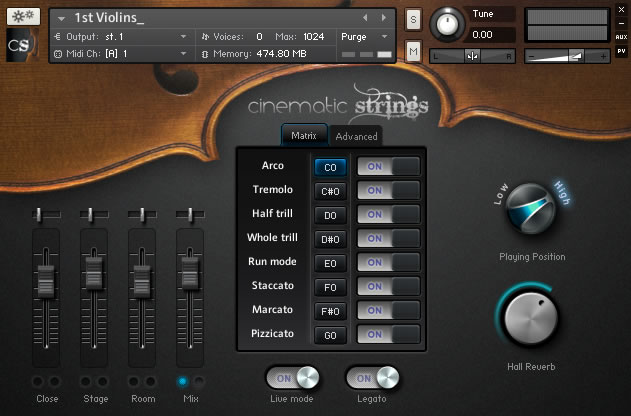Image resolution: width=631 pixels, height=416 pixels.
Task: Mute the instrument with M button
Action: coord(413,51)
